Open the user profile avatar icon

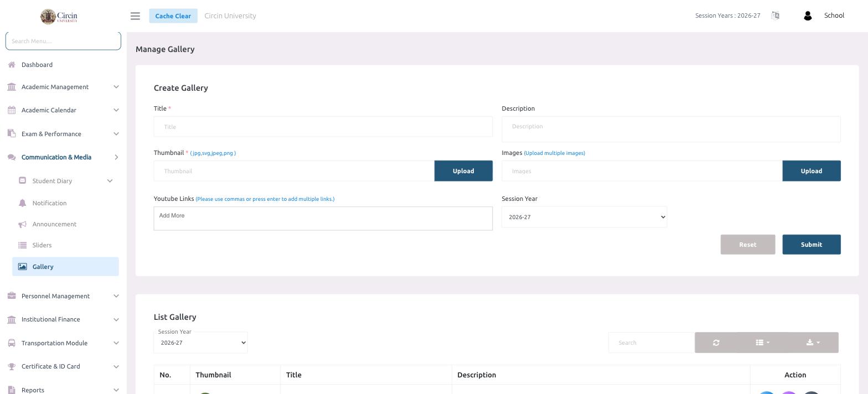pyautogui.click(x=808, y=16)
